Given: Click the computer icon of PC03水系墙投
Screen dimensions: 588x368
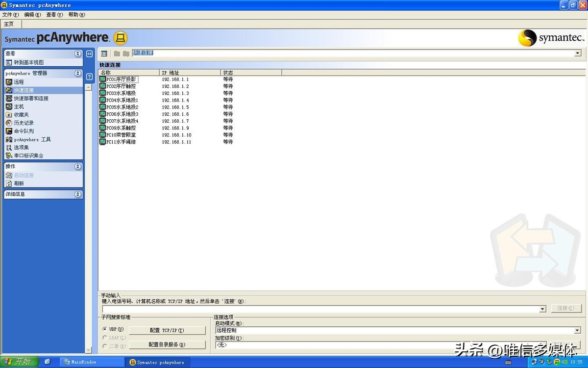Looking at the screenshot, I should pyautogui.click(x=102, y=93).
